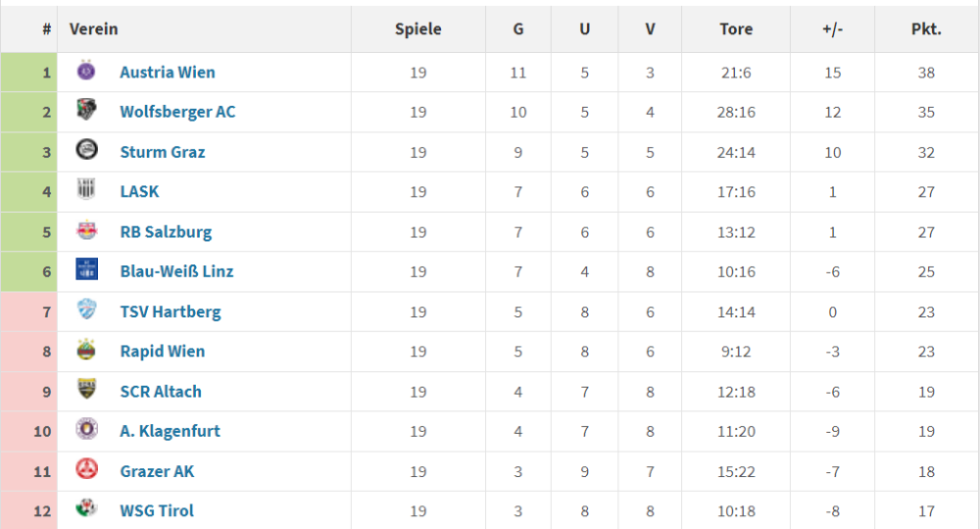Click the LASK striped club crest
Image resolution: width=980 pixels, height=529 pixels.
tap(86, 191)
